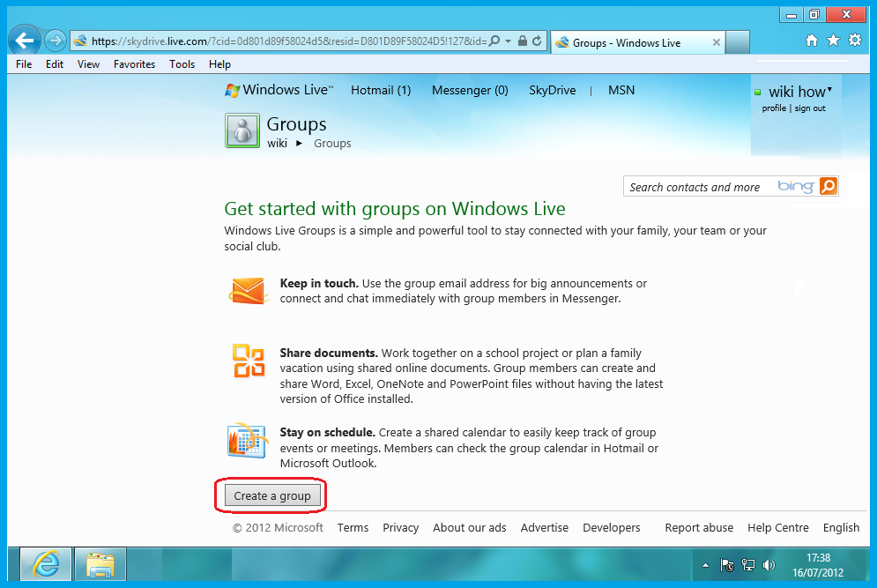Select the Groups - Windows Live tab
877x588 pixels.
point(637,42)
